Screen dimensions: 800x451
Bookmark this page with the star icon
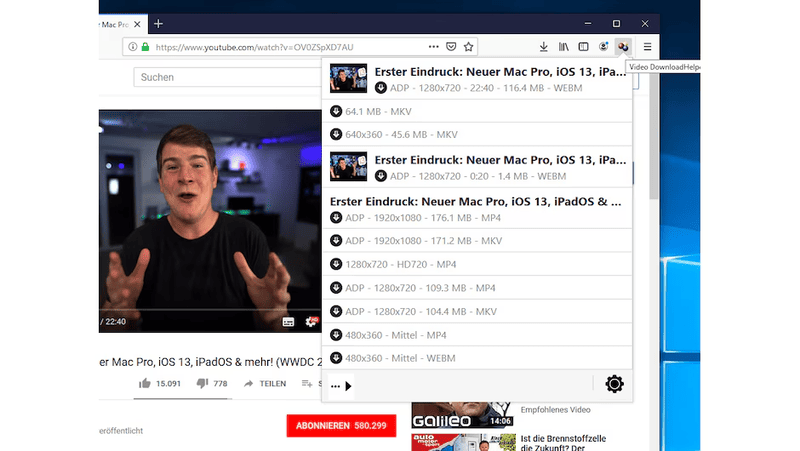[468, 47]
